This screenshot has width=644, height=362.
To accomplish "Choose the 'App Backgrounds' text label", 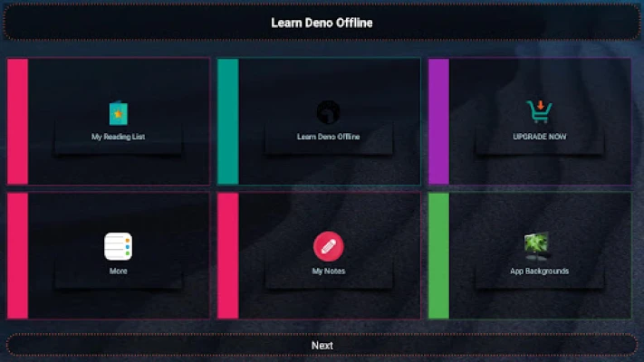I will pyautogui.click(x=539, y=271).
